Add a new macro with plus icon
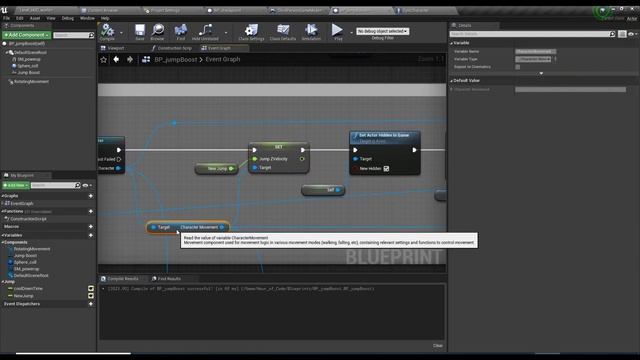The width and height of the screenshot is (640, 360). (91, 227)
